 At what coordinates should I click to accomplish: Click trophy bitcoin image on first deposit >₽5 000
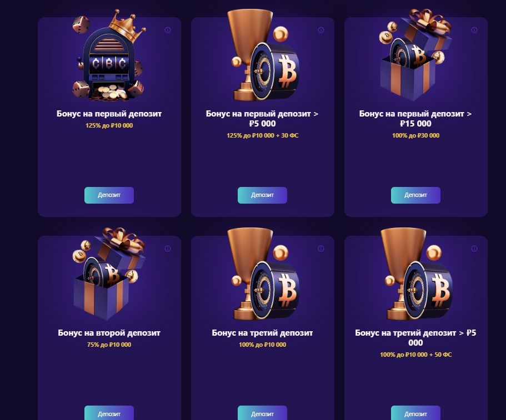(x=262, y=55)
